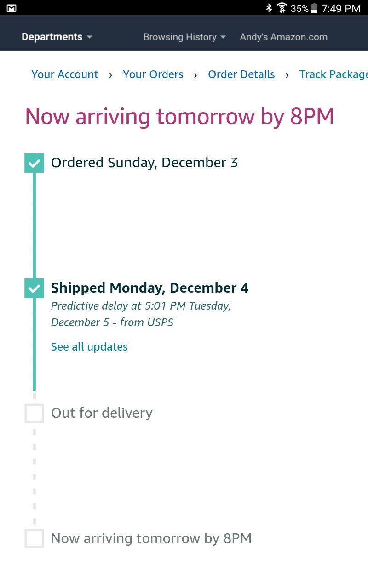This screenshot has width=368, height=588.
Task: Expand the Browsing History dropdown
Action: pyautogui.click(x=184, y=37)
